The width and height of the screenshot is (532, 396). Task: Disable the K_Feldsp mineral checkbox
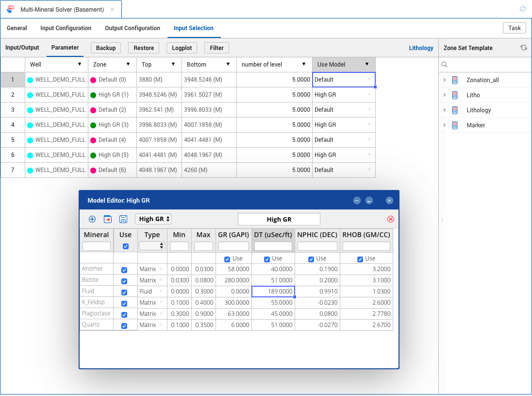click(x=124, y=304)
